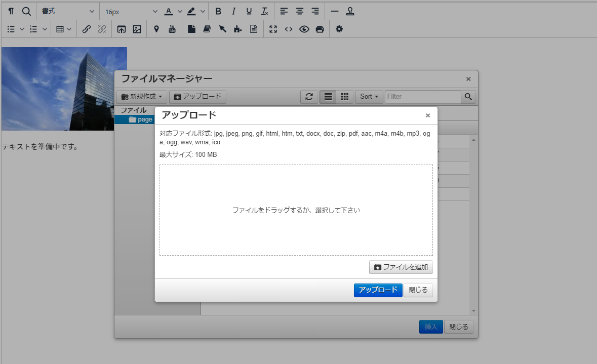Image resolution: width=597 pixels, height=364 pixels.
Task: Toggle bold formatting
Action: click(x=218, y=11)
